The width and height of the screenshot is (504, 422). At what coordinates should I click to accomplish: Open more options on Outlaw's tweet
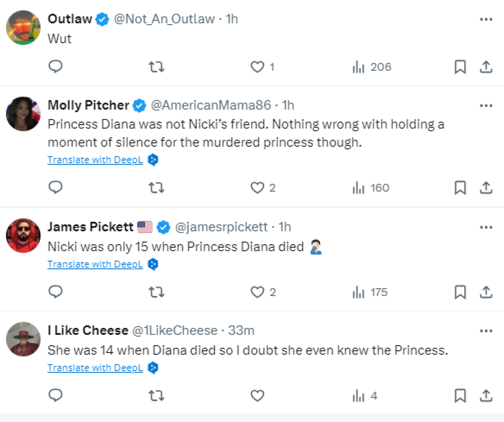(x=486, y=19)
